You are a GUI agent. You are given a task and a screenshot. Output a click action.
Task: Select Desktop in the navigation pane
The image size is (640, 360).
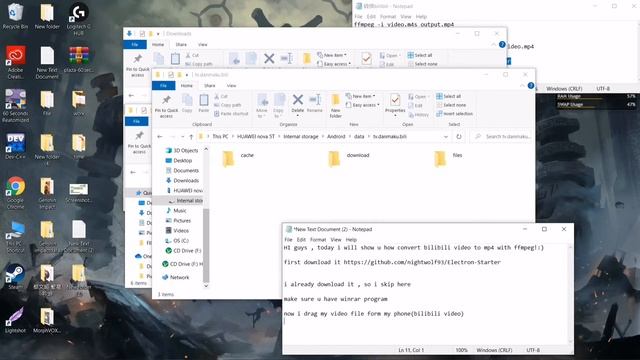click(x=179, y=160)
